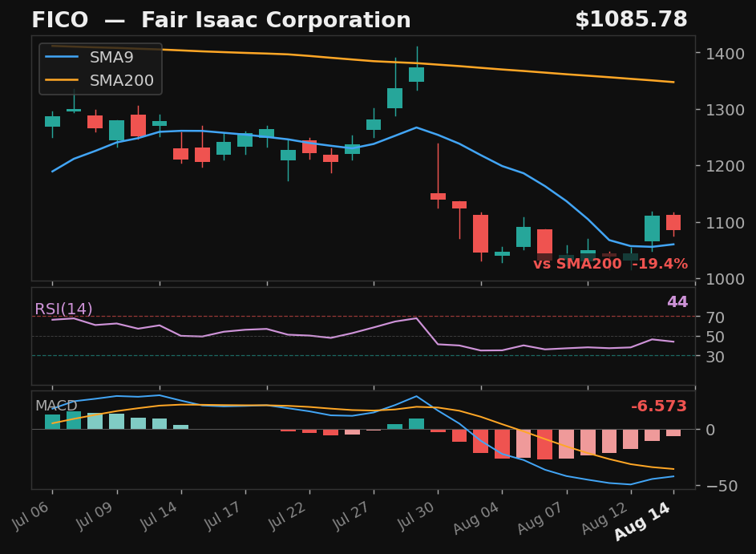Click the 1200 price axis label
This screenshot has width=756, height=554.
726,166
